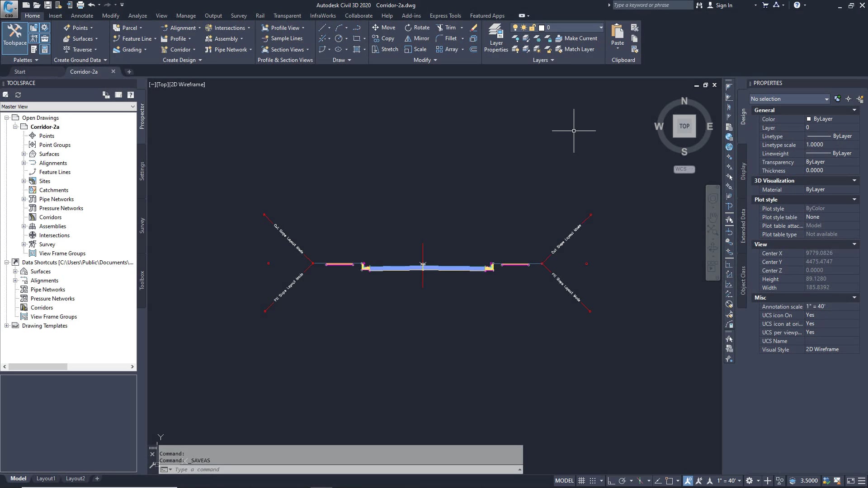This screenshot has height=488, width=868.
Task: Toggle grid display on the status bar
Action: [581, 480]
